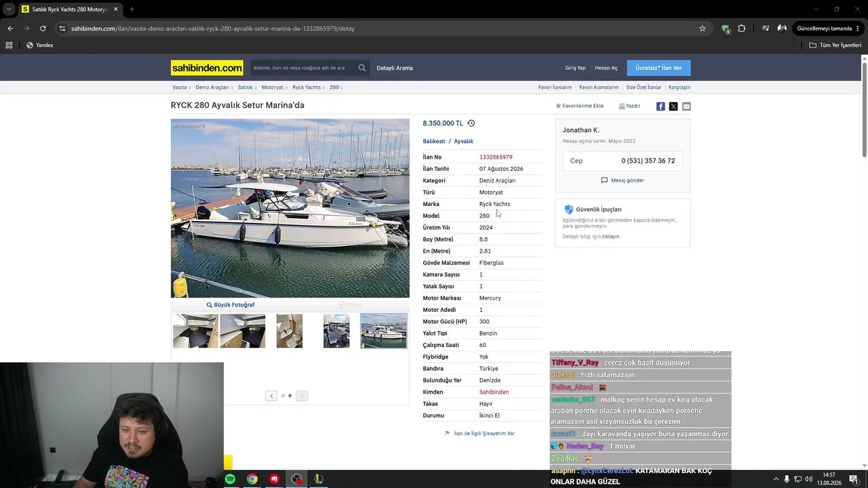View site information icon in address bar
The image size is (868, 488).
[x=62, y=28]
